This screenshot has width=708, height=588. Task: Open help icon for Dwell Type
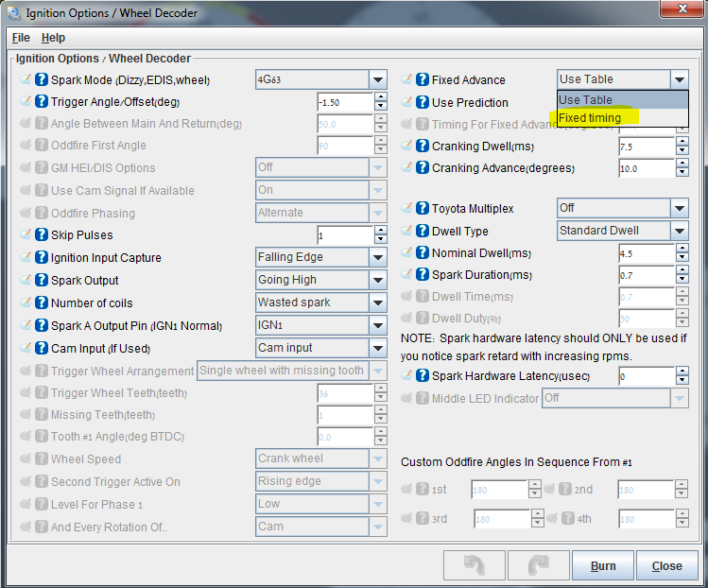click(423, 231)
